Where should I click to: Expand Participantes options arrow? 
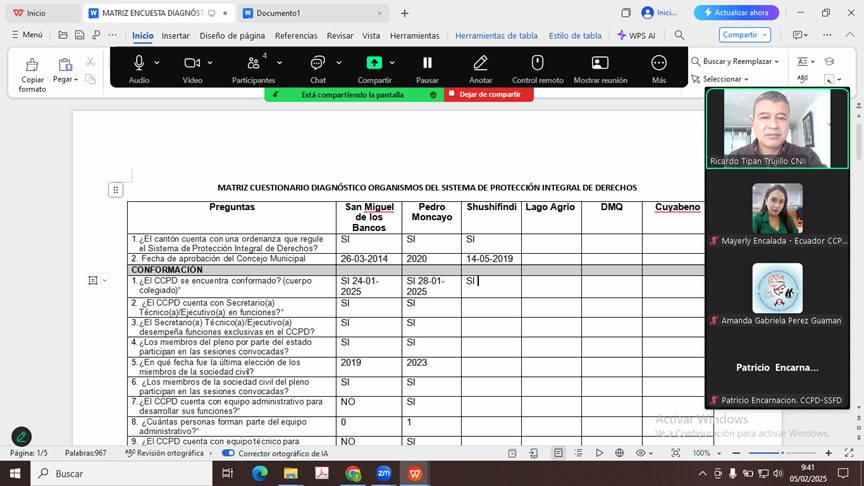point(279,63)
